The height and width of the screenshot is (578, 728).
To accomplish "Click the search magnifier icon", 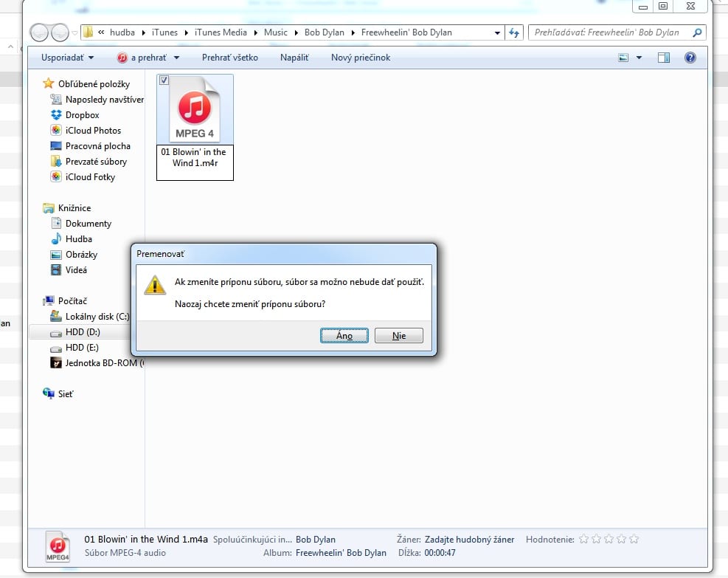I will [x=697, y=32].
